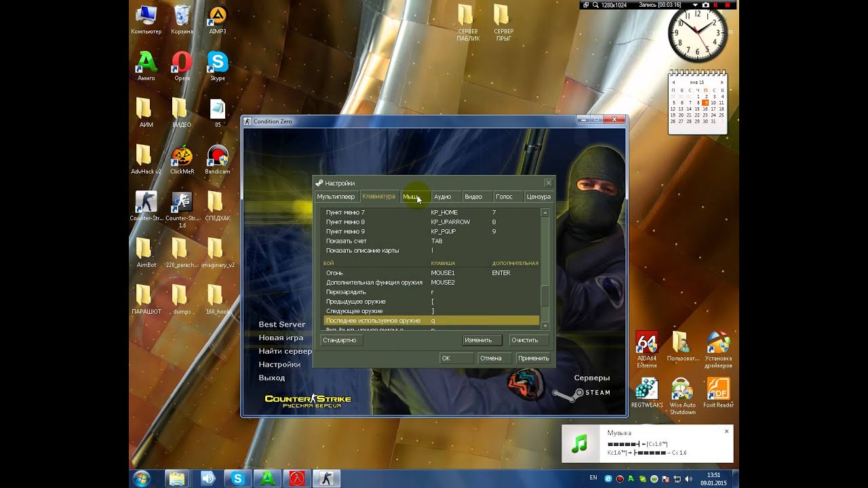Switch to the Мультиплеер tab

tap(336, 197)
